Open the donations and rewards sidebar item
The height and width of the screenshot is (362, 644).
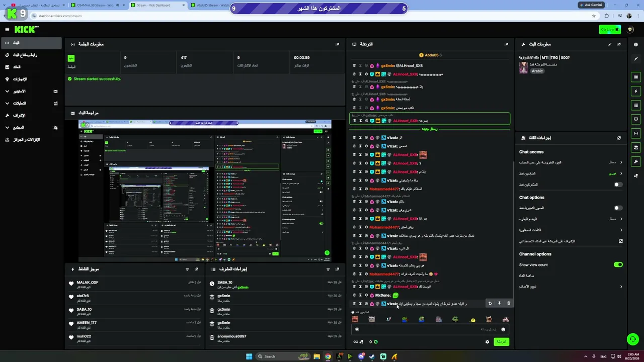pyautogui.click(x=31, y=140)
